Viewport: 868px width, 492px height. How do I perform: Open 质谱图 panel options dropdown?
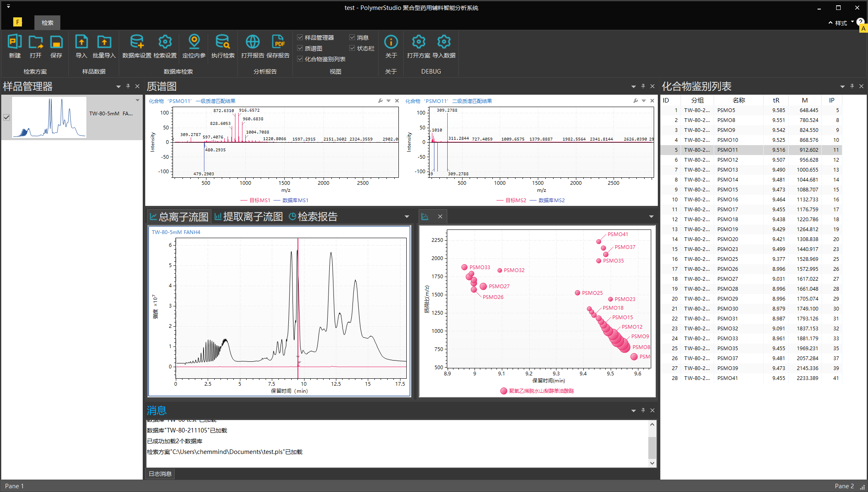tap(633, 86)
